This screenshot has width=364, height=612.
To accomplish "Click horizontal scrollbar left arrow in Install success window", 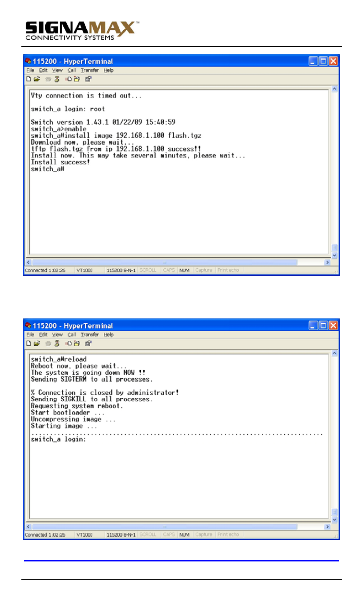I will 28,262.
